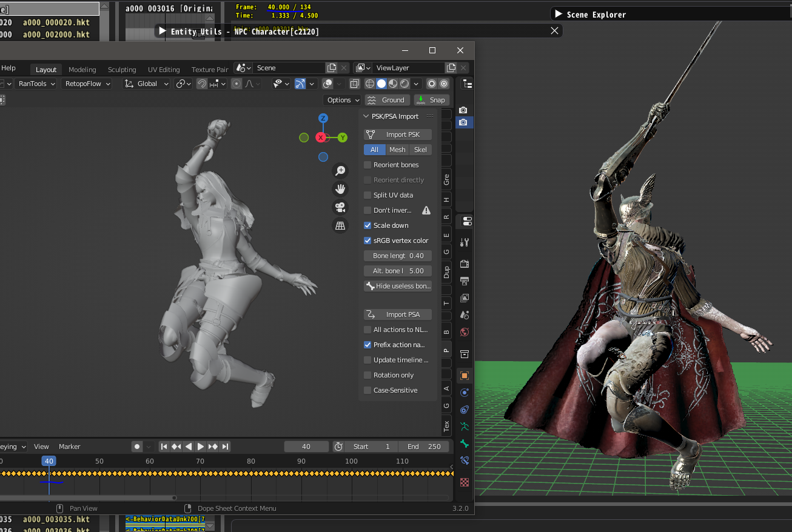
Task: Enable the Reorient bones checkbox
Action: [367, 165]
